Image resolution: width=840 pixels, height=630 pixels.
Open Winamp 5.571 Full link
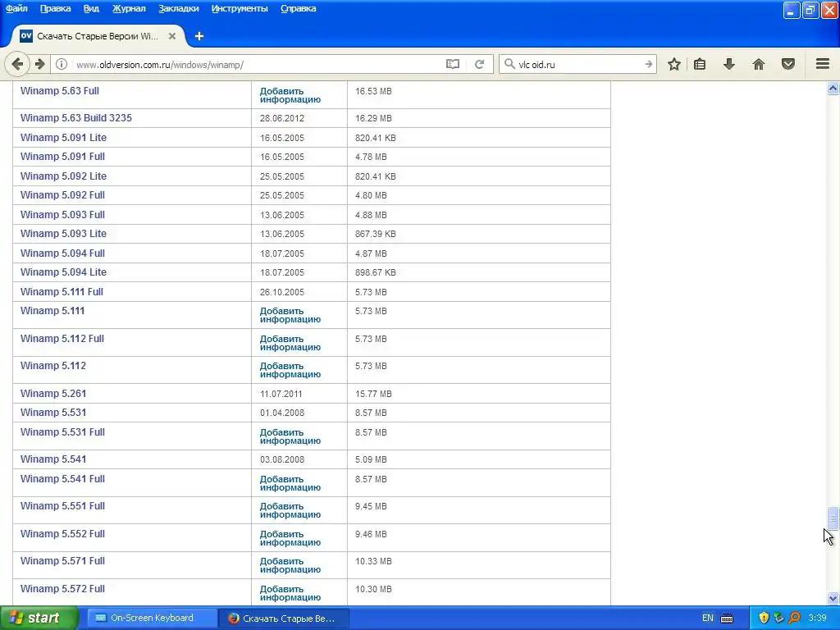[x=62, y=561]
